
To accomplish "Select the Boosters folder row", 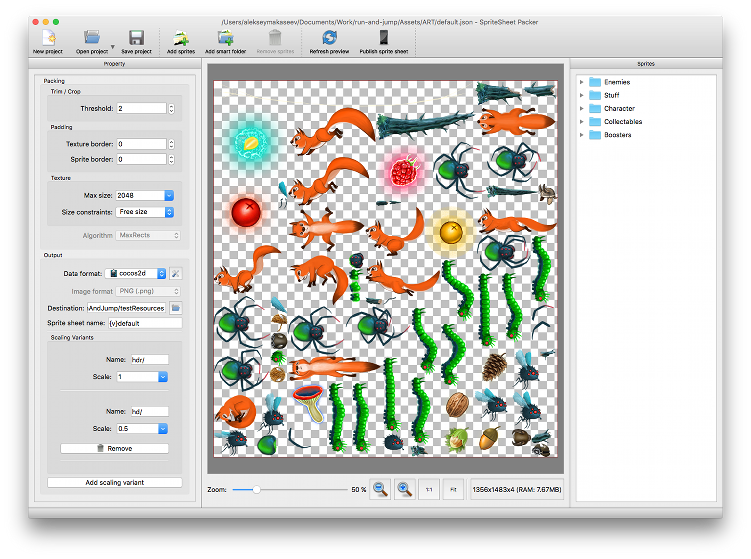I will click(646, 135).
